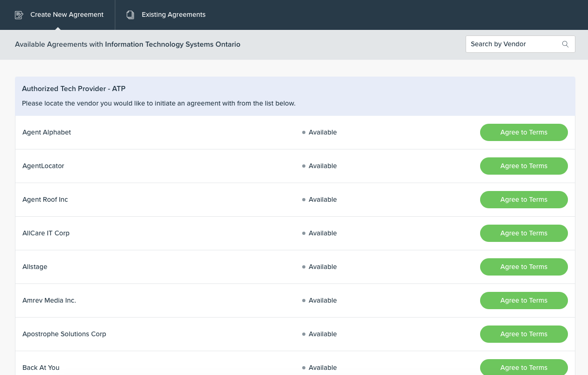This screenshot has width=588, height=375.
Task: Click the book icon beside Existing Agreements
Action: (130, 14)
